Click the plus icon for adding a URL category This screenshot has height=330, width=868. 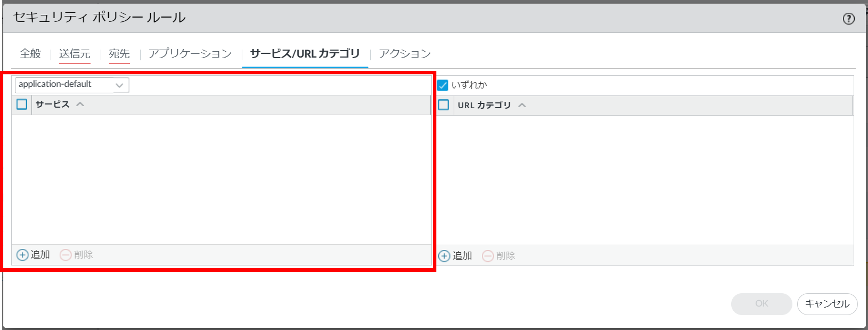point(444,256)
